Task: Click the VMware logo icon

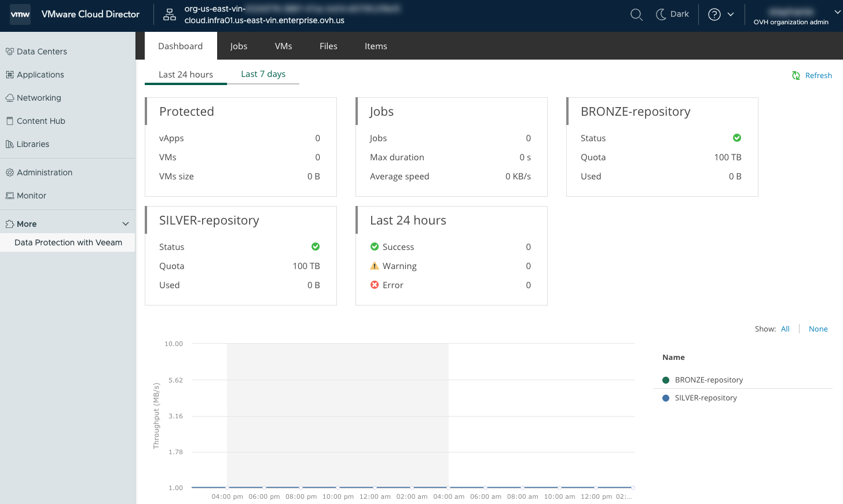Action: (x=20, y=14)
